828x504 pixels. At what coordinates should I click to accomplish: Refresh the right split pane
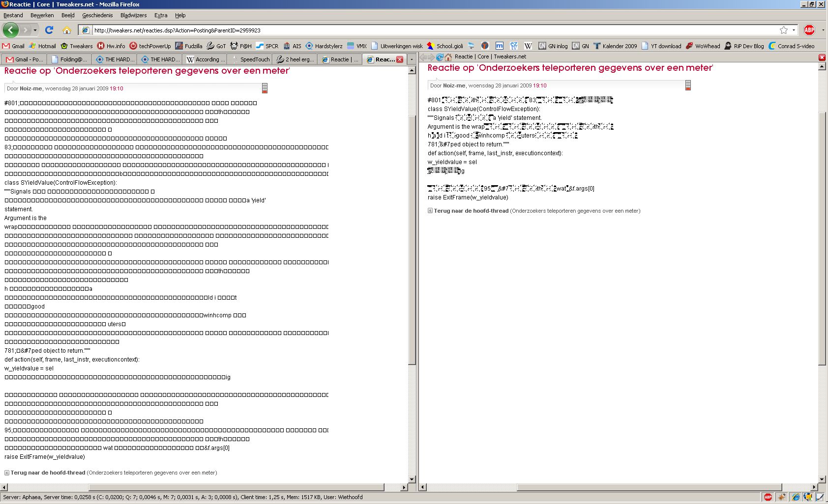tap(440, 57)
